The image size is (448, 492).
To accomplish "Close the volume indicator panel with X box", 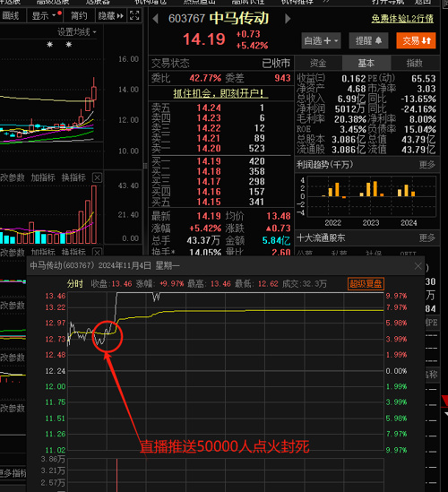I will (x=98, y=178).
